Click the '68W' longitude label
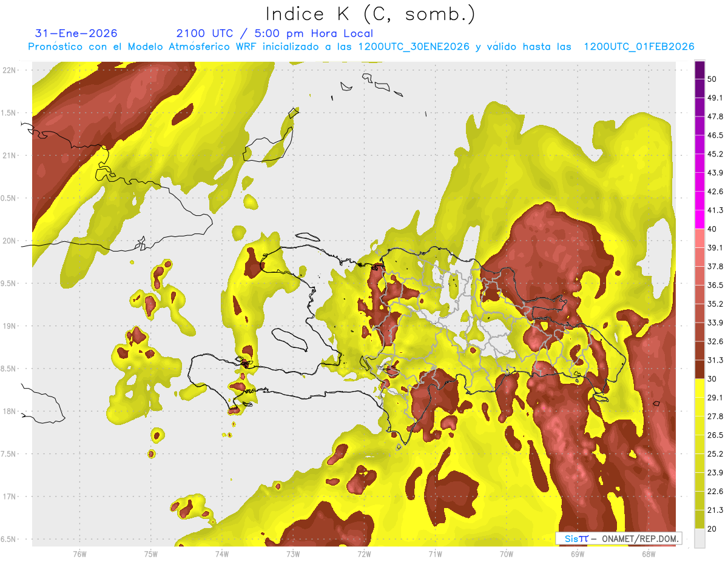This screenshot has width=728, height=562. point(649,553)
